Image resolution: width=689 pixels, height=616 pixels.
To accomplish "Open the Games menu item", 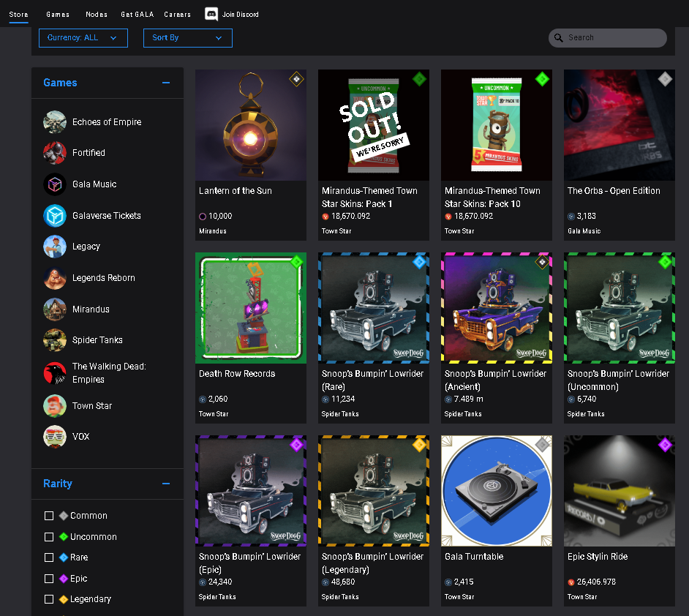I will (58, 15).
